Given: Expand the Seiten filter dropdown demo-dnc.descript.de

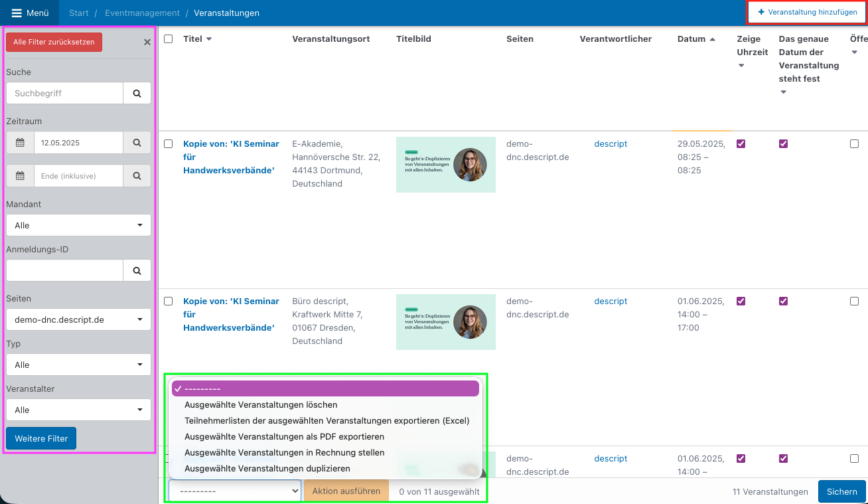Looking at the screenshot, I should [x=78, y=319].
